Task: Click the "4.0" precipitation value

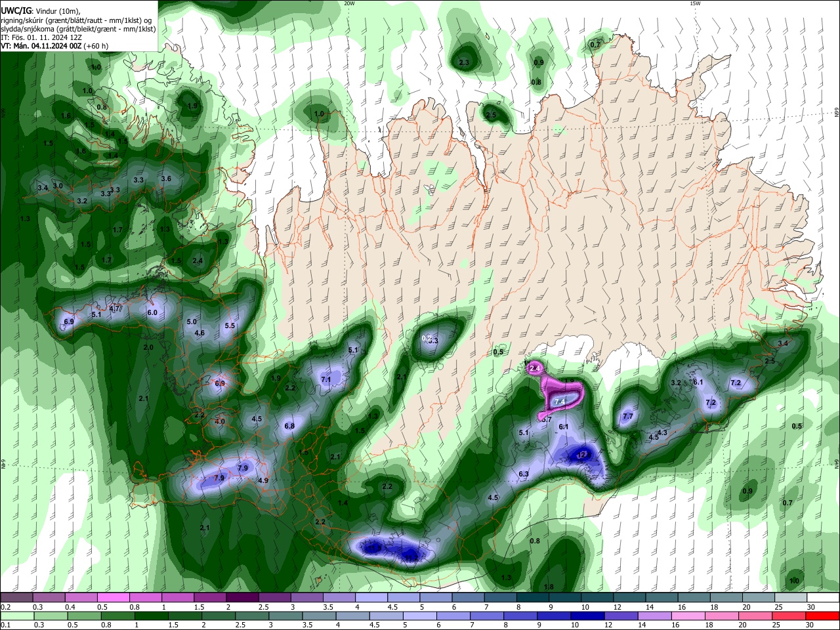Action: point(220,421)
